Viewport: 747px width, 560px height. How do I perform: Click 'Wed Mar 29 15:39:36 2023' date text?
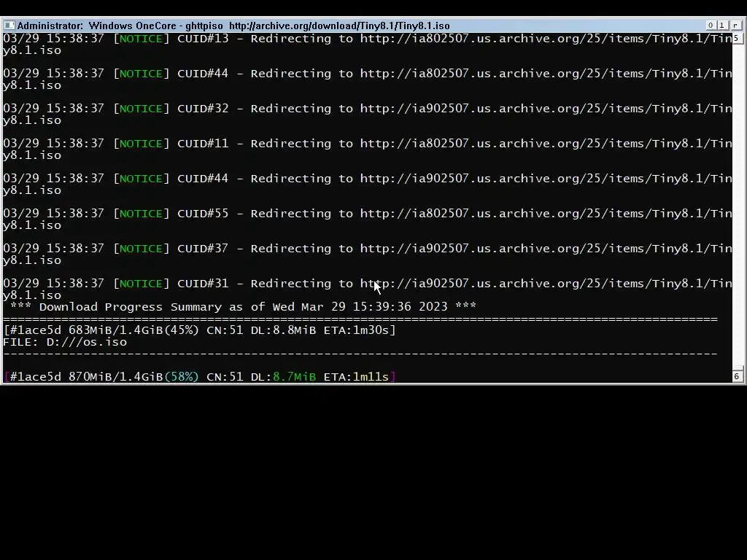(x=360, y=307)
